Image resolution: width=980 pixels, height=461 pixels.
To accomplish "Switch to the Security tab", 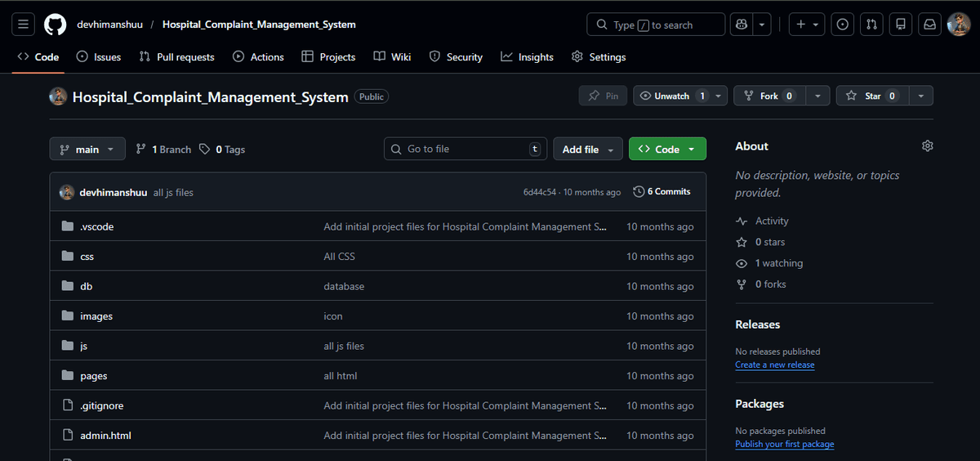I will [x=456, y=57].
